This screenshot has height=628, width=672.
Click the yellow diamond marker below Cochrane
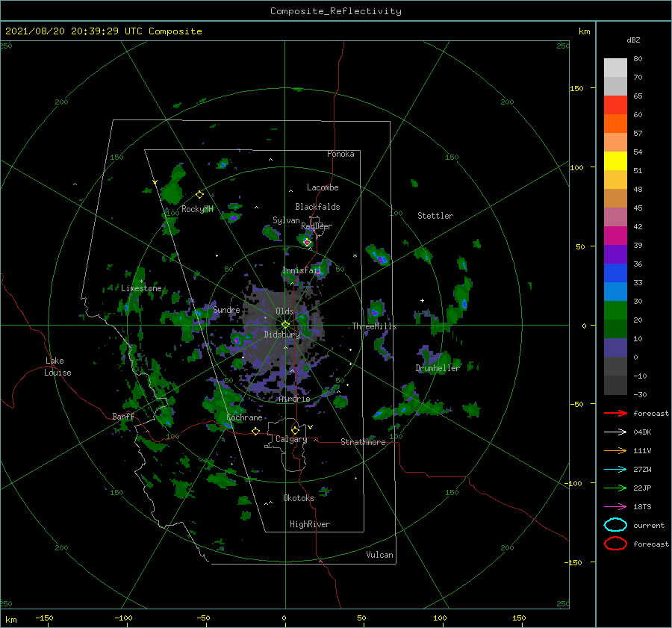[x=255, y=431]
